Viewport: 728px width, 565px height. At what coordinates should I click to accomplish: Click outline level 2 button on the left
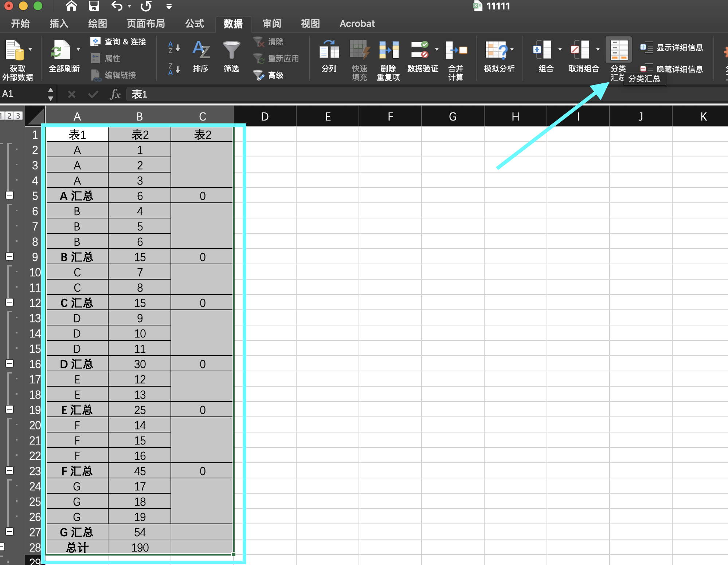click(10, 115)
